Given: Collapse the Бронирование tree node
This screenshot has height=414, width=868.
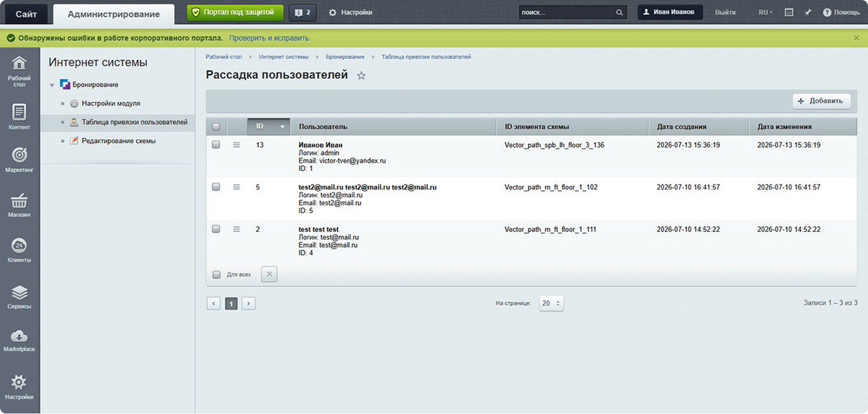Looking at the screenshot, I should [52, 85].
